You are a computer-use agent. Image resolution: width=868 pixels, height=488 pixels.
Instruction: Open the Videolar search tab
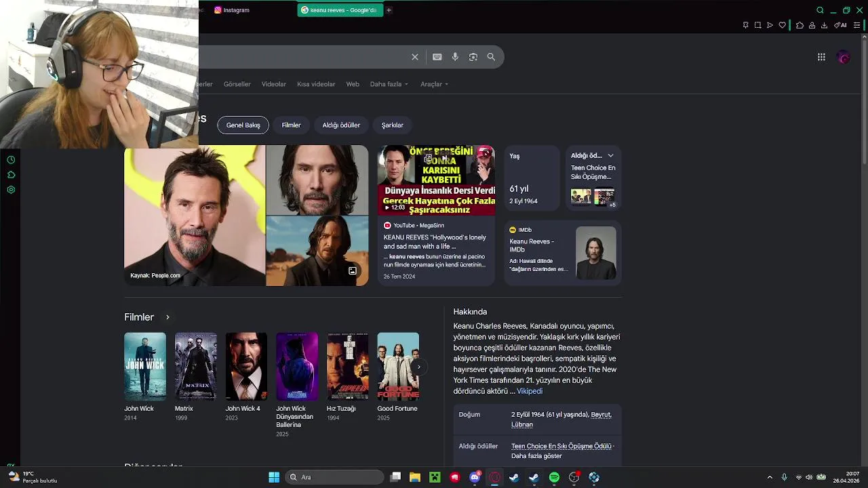[x=274, y=84]
